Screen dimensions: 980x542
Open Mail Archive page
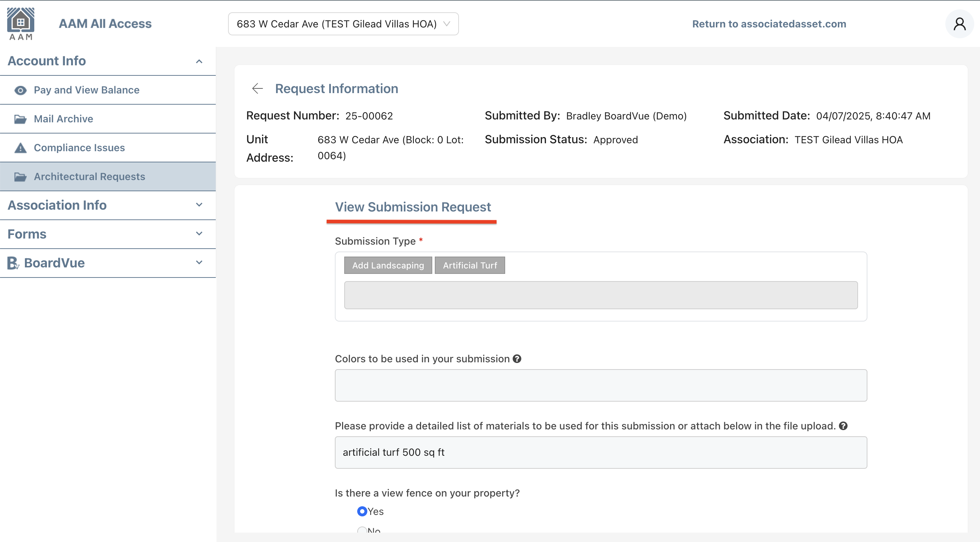tap(108, 119)
